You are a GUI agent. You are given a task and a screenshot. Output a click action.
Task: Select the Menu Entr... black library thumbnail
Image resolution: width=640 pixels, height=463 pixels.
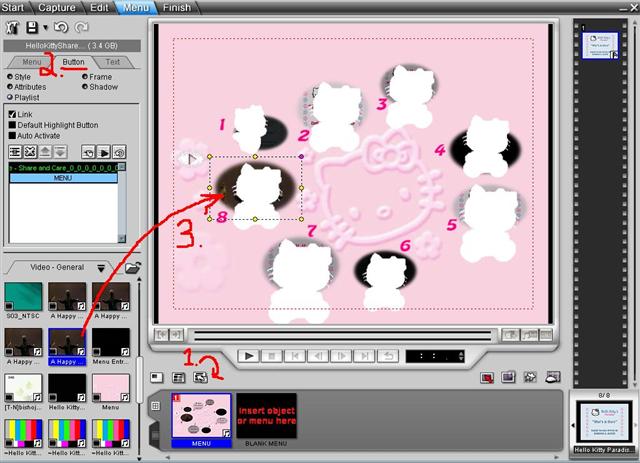pyautogui.click(x=111, y=343)
